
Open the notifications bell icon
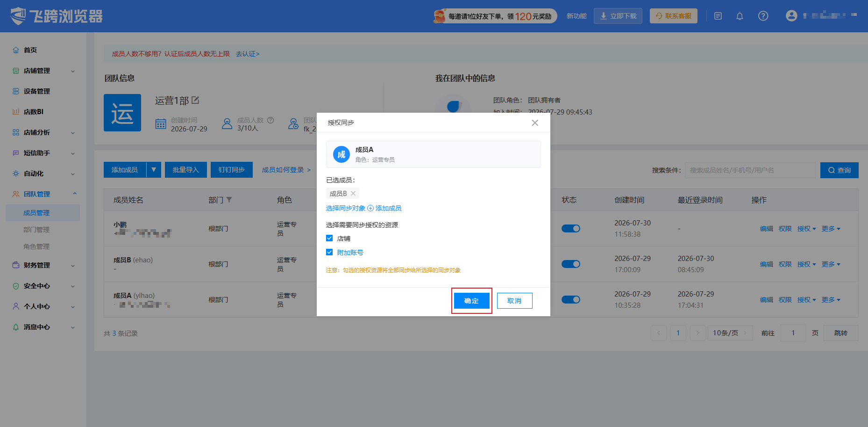point(740,16)
